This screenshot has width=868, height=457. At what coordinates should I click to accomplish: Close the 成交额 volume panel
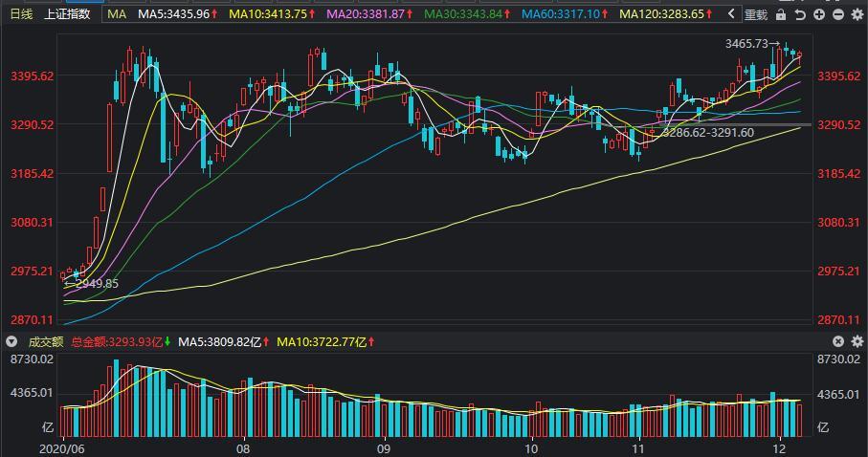click(x=838, y=341)
